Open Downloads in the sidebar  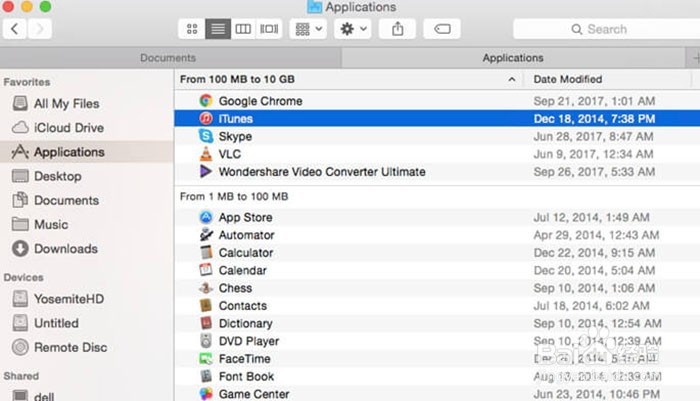[65, 249]
